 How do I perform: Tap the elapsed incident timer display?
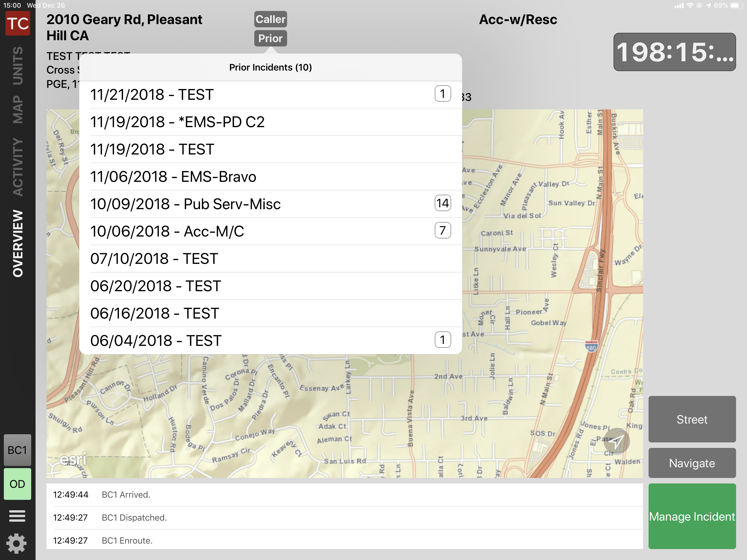[x=674, y=52]
